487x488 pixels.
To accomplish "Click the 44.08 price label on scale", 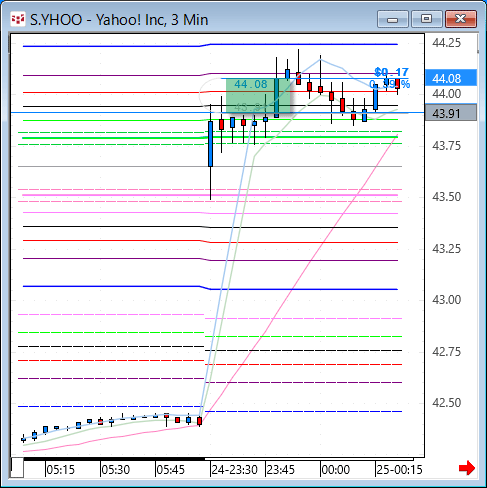I will (x=451, y=78).
